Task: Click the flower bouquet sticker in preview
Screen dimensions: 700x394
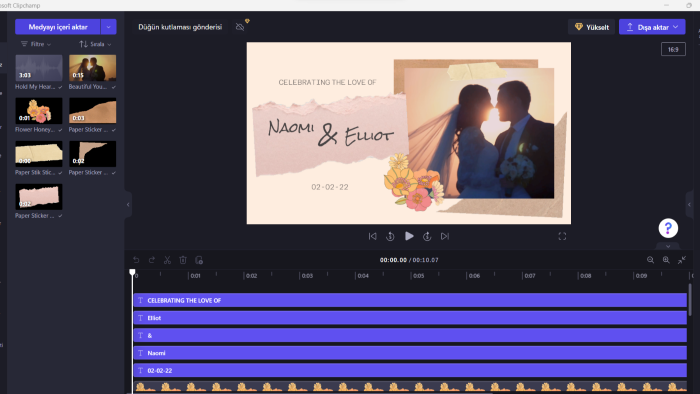Action: tap(414, 182)
